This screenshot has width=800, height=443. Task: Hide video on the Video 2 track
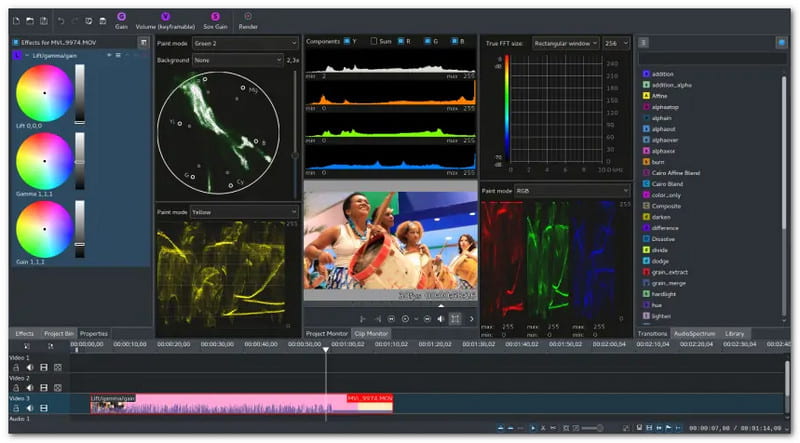pyautogui.click(x=44, y=388)
